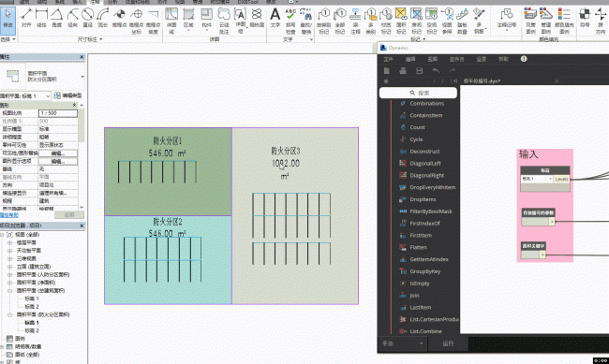Click the Dynamo undo arrow icon

(436, 70)
